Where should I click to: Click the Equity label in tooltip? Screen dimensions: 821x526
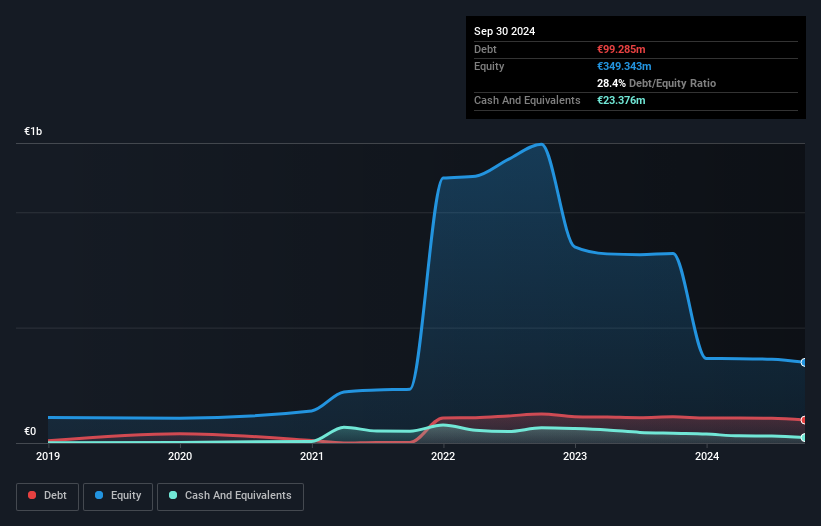click(x=489, y=66)
